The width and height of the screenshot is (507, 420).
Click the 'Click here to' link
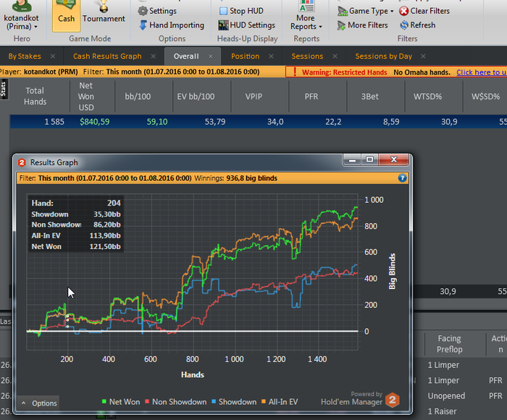[482, 72]
